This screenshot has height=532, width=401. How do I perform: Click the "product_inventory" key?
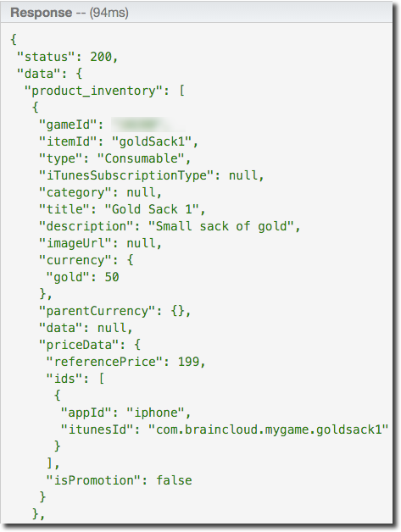pyautogui.click(x=94, y=91)
